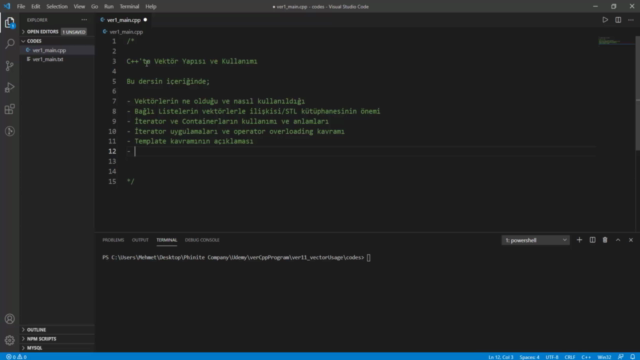Click the Win32 configuration status item

(x=604, y=357)
